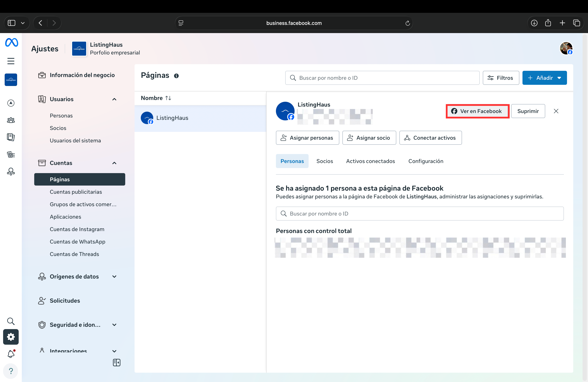Open notifications bell icon

[11, 354]
